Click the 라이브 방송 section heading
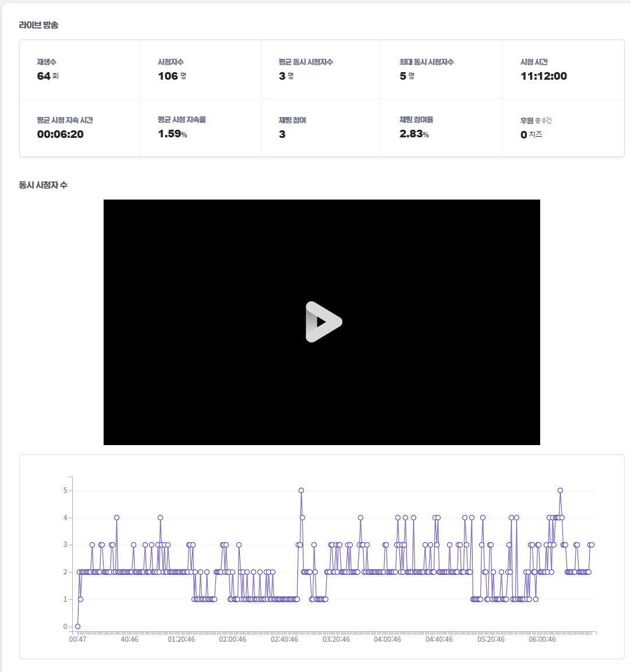631x672 pixels. pyautogui.click(x=38, y=25)
